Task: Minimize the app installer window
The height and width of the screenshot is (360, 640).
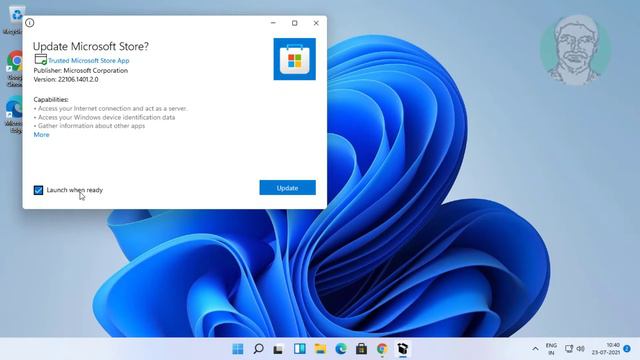Action: 273,23
